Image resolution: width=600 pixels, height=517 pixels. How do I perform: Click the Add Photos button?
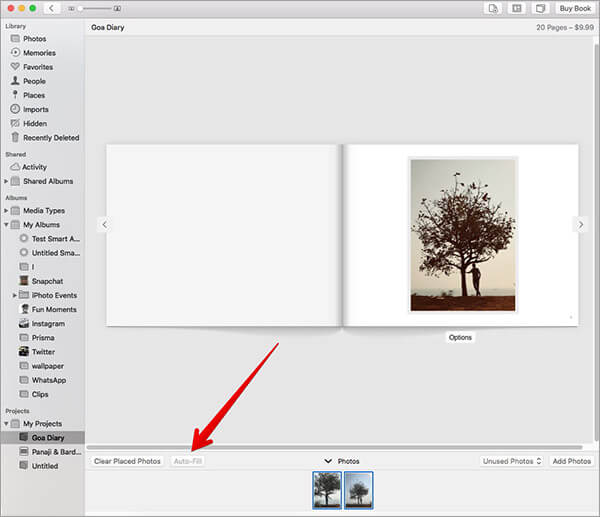point(572,462)
